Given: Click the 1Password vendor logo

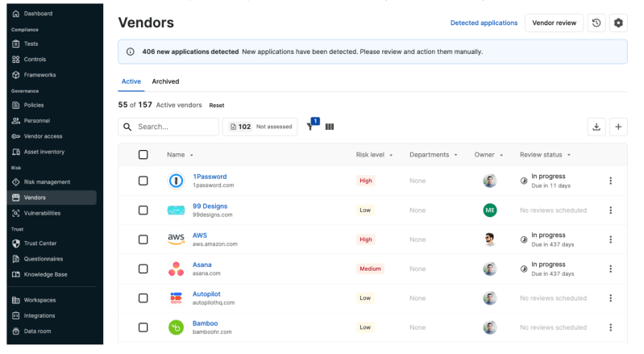Looking at the screenshot, I should click(177, 181).
